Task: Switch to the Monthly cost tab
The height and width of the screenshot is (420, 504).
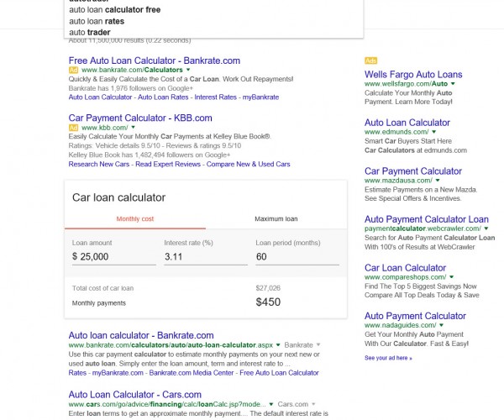Action: (x=135, y=219)
